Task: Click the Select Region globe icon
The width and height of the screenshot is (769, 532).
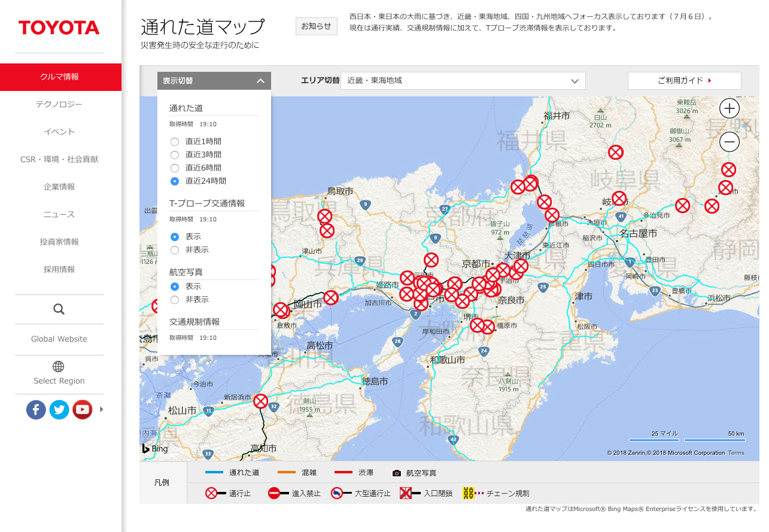Action: [59, 366]
